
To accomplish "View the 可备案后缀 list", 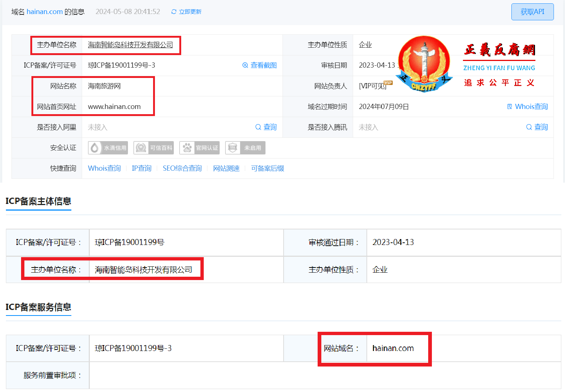I will point(267,168).
